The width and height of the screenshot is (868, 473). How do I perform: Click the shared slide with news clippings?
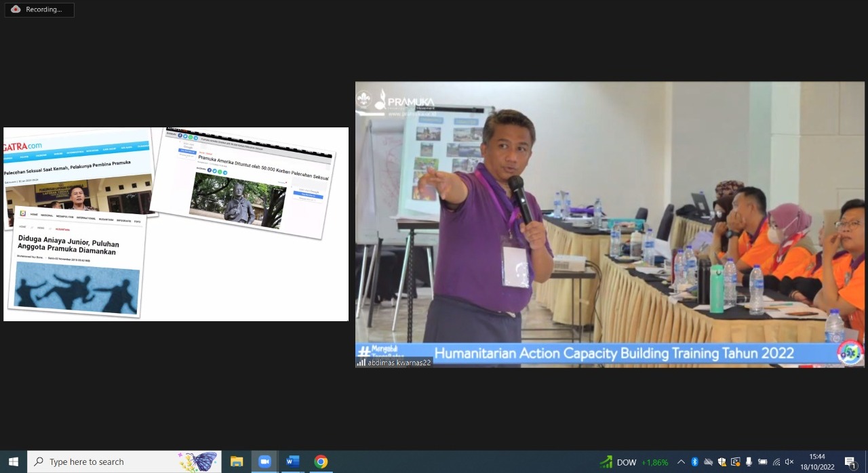[176, 224]
